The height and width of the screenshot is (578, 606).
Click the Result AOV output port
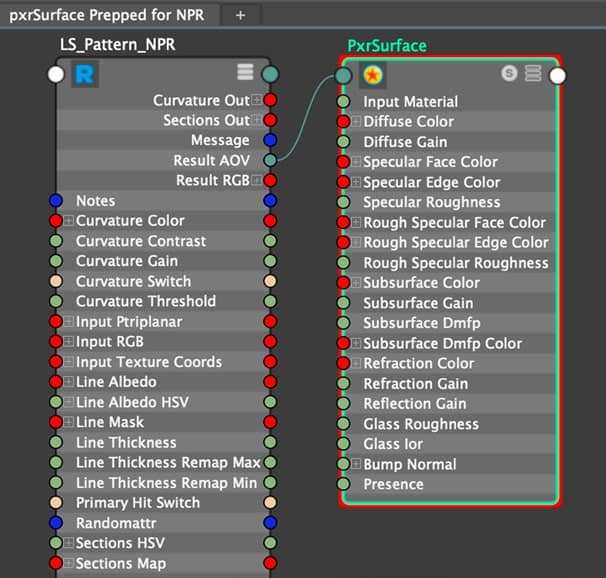[x=270, y=160]
